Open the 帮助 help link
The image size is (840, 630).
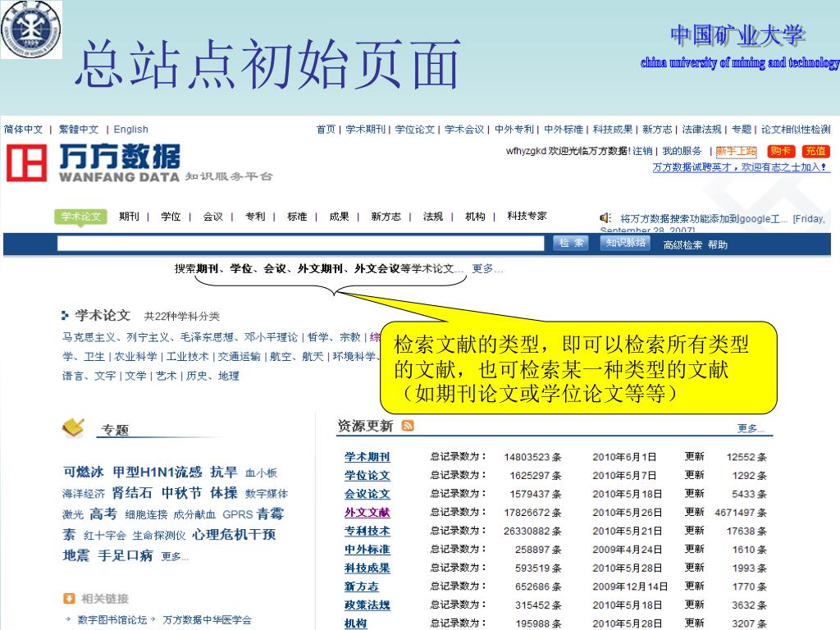(x=717, y=244)
